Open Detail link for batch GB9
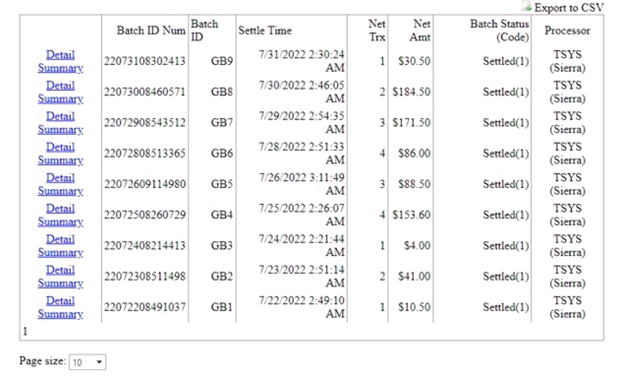Screen dimensions: 624x379 (x=60, y=55)
